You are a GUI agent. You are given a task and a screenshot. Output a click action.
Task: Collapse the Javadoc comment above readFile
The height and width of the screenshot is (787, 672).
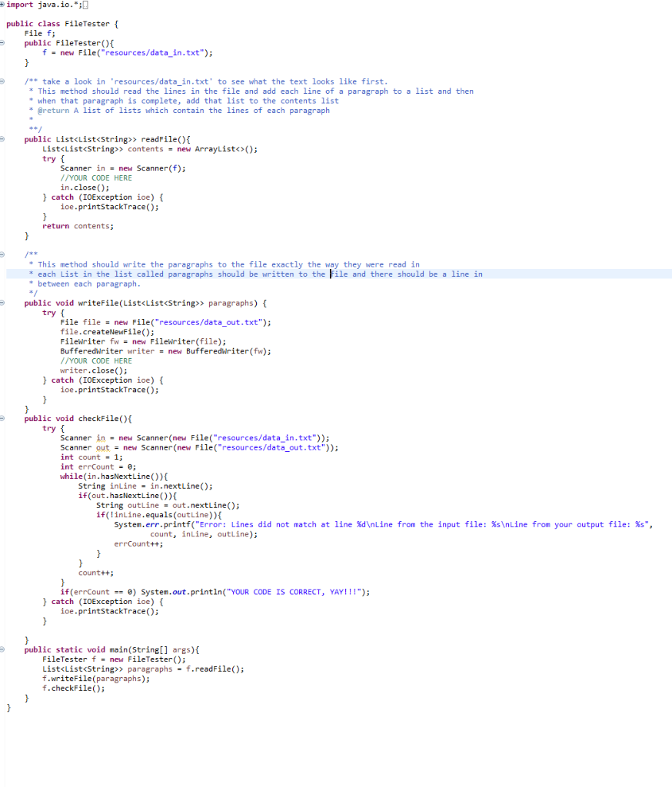click(4, 81)
